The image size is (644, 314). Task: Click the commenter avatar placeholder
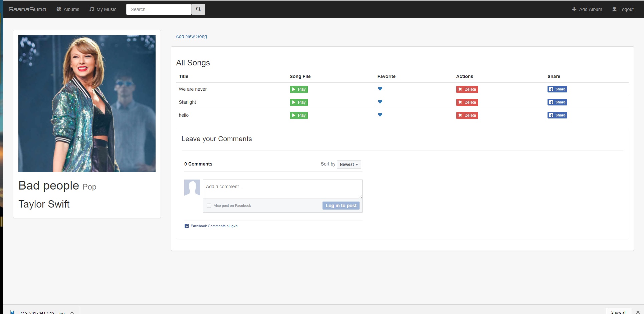click(192, 188)
